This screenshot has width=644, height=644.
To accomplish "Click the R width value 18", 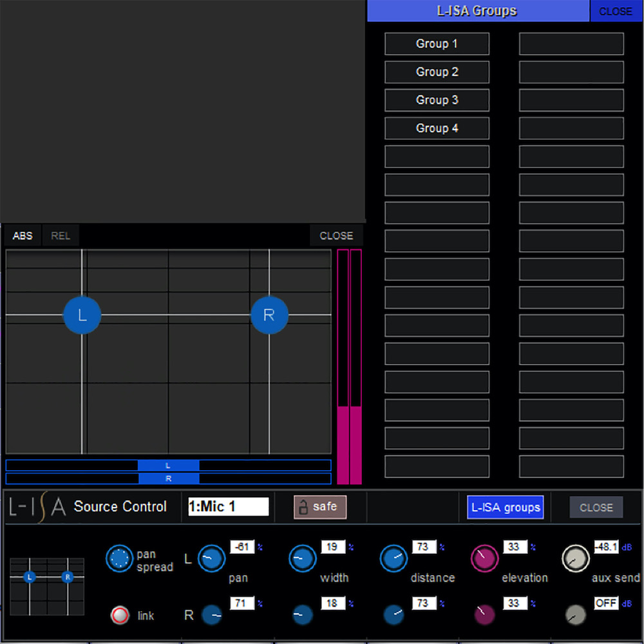I will pos(333,603).
